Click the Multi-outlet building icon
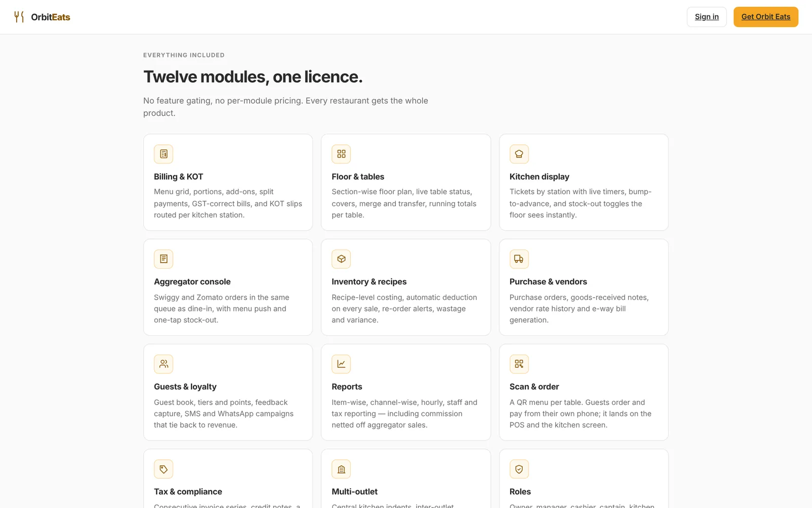 (x=341, y=469)
